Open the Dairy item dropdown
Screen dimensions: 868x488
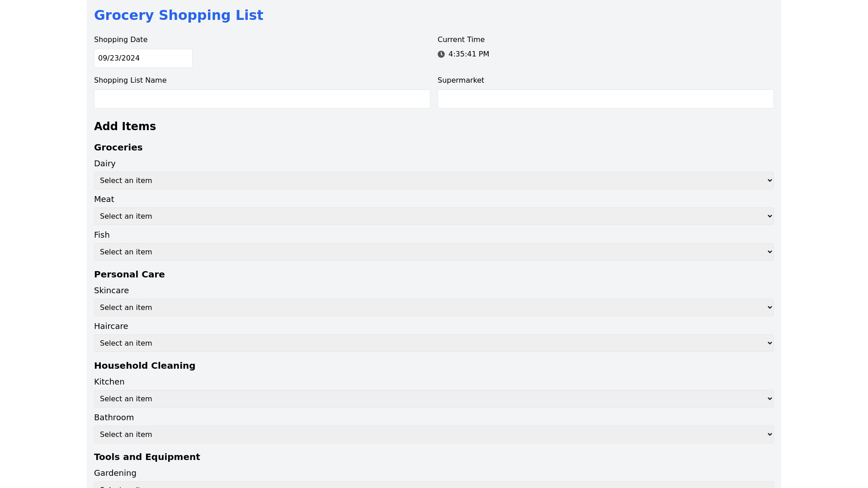(434, 180)
